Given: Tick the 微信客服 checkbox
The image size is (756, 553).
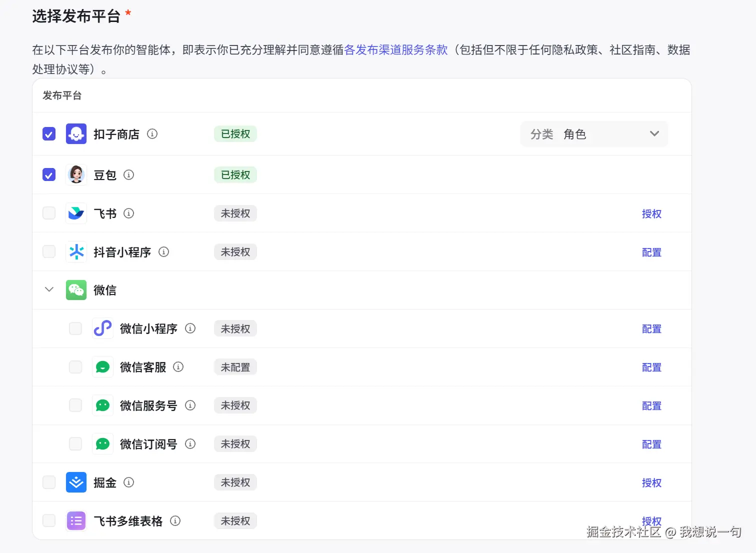Looking at the screenshot, I should (x=75, y=367).
